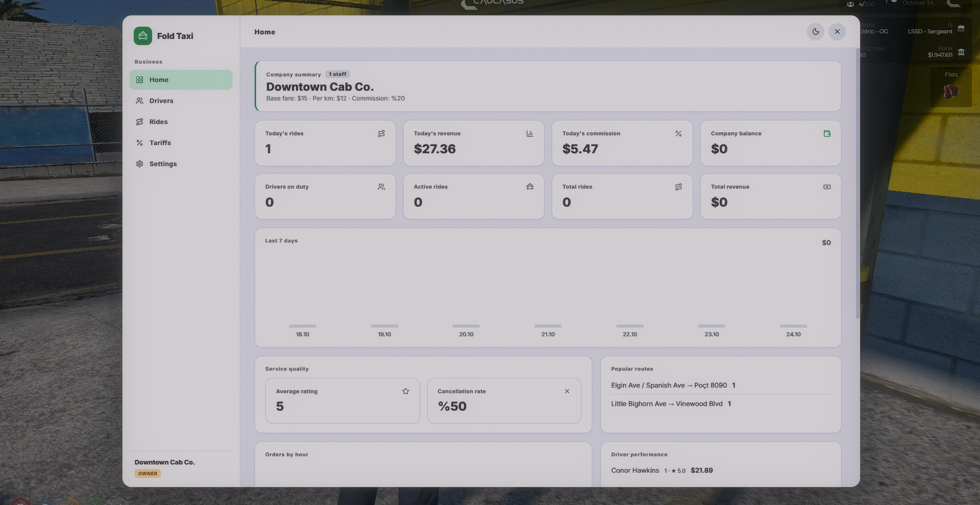Click the base fare and commission line

tap(336, 98)
